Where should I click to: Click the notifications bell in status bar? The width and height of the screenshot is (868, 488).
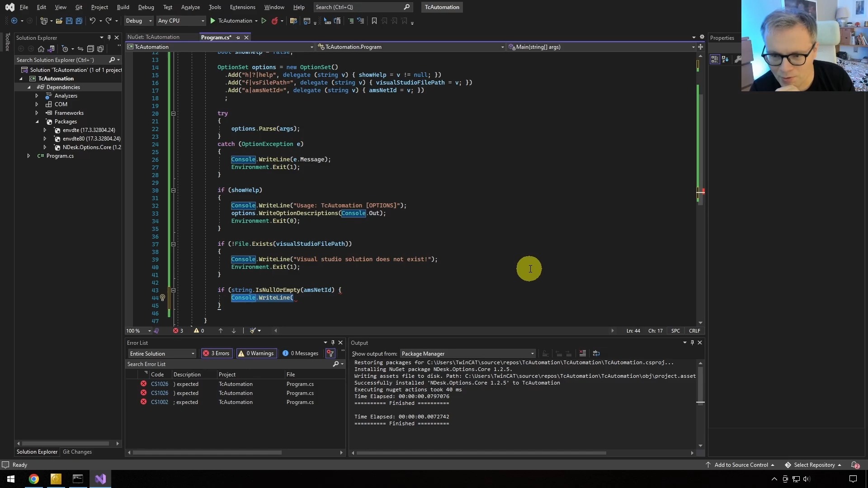pyautogui.click(x=855, y=465)
